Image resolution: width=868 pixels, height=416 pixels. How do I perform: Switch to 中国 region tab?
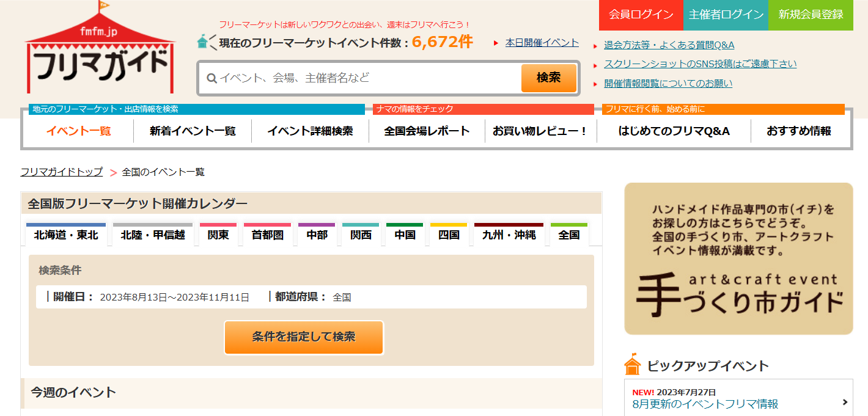tap(405, 235)
